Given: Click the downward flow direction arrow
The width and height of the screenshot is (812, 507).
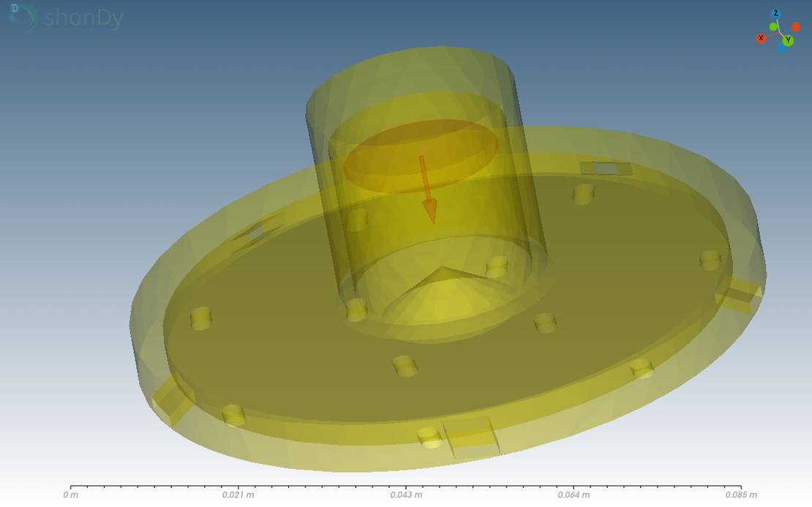Looking at the screenshot, I should 428,189.
